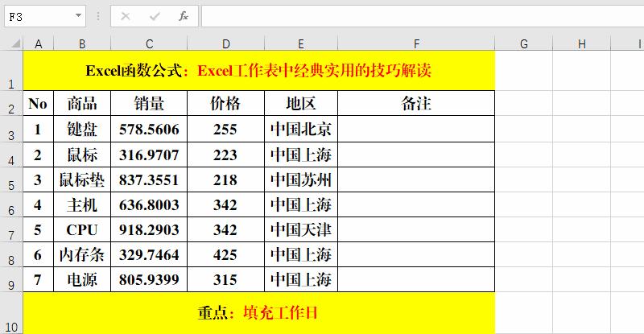Select row 5 header
The height and width of the screenshot is (334, 644).
(x=11, y=179)
